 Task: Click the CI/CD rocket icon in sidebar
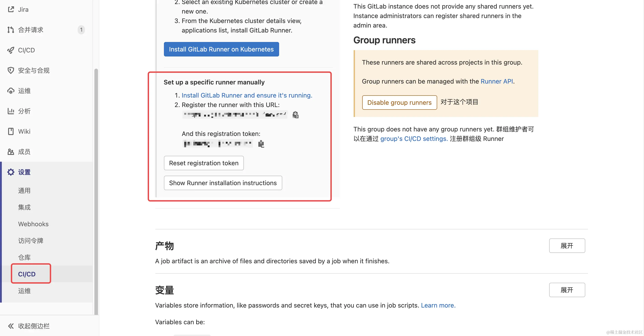(x=11, y=50)
